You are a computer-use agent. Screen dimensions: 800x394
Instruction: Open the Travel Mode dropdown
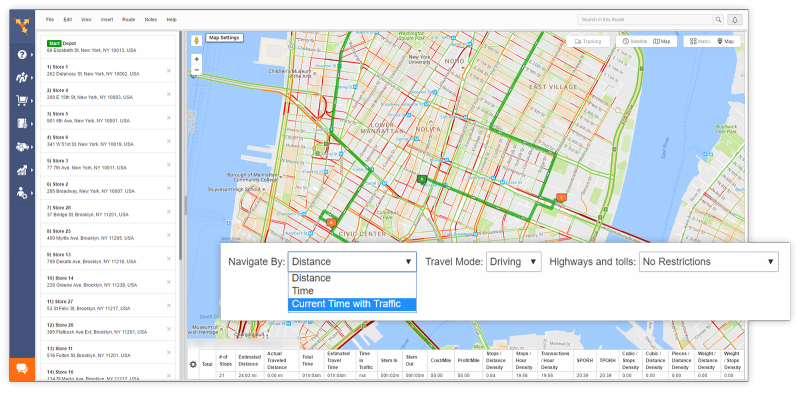click(514, 261)
